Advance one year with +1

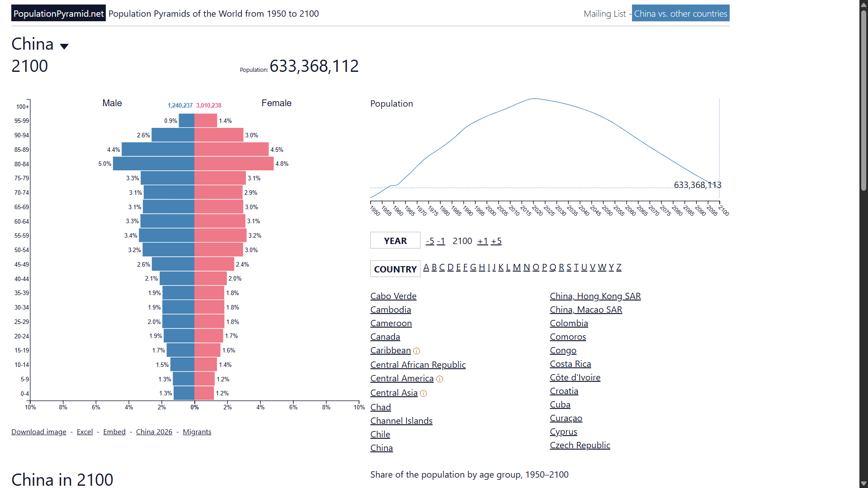pyautogui.click(x=482, y=241)
